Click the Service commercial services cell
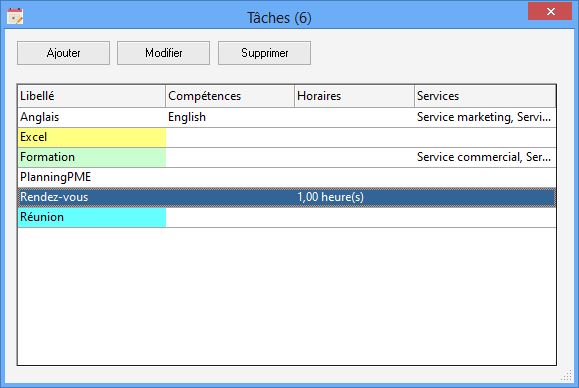 click(x=485, y=157)
